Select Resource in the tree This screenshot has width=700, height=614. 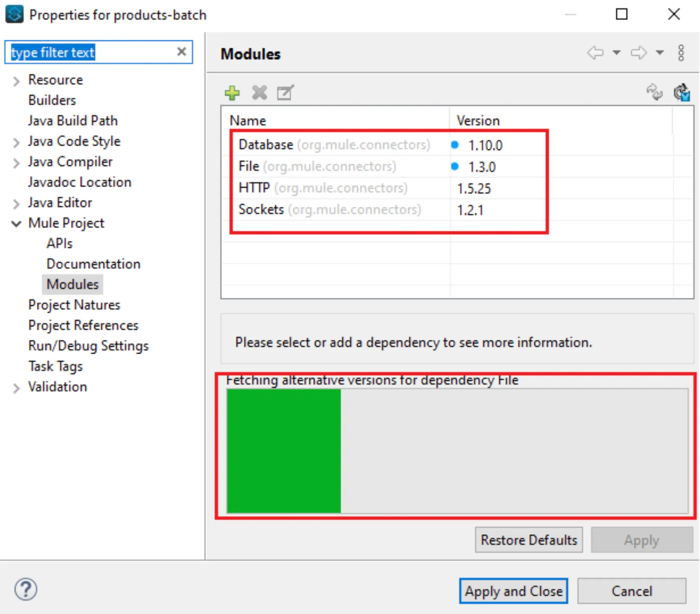click(56, 80)
